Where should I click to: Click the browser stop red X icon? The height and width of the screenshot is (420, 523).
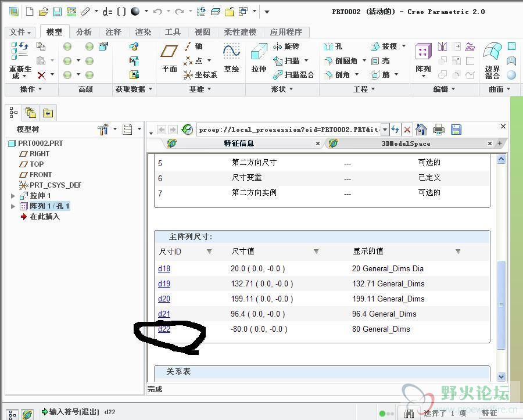[407, 130]
